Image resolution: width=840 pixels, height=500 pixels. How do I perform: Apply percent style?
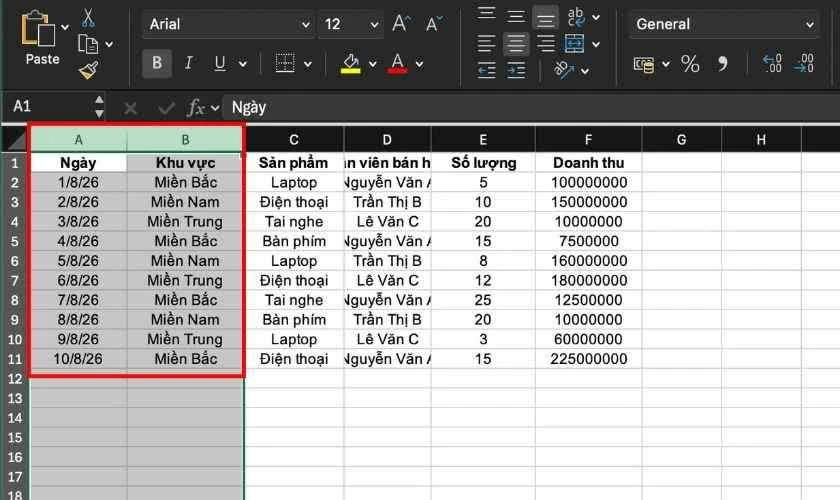point(690,64)
